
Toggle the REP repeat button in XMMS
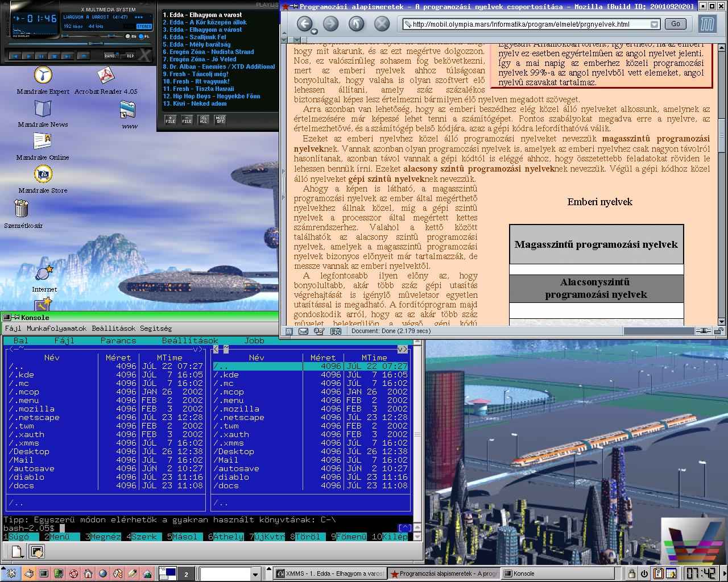point(130,56)
